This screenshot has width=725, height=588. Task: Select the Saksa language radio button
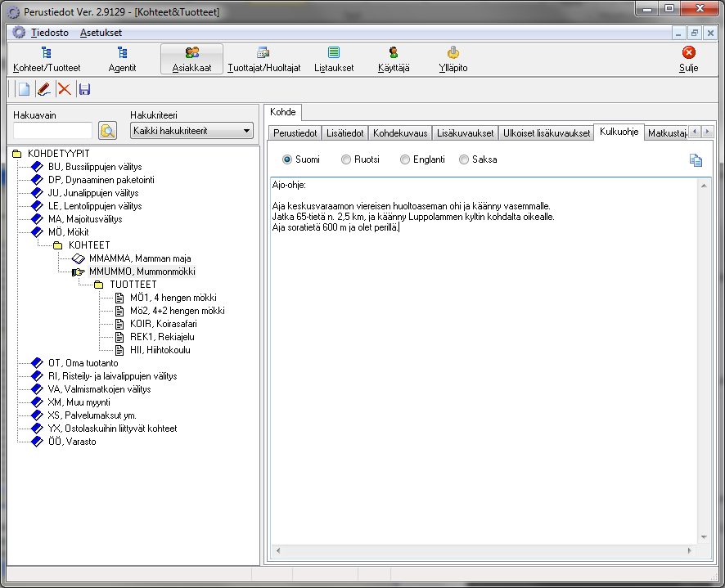pyautogui.click(x=464, y=159)
